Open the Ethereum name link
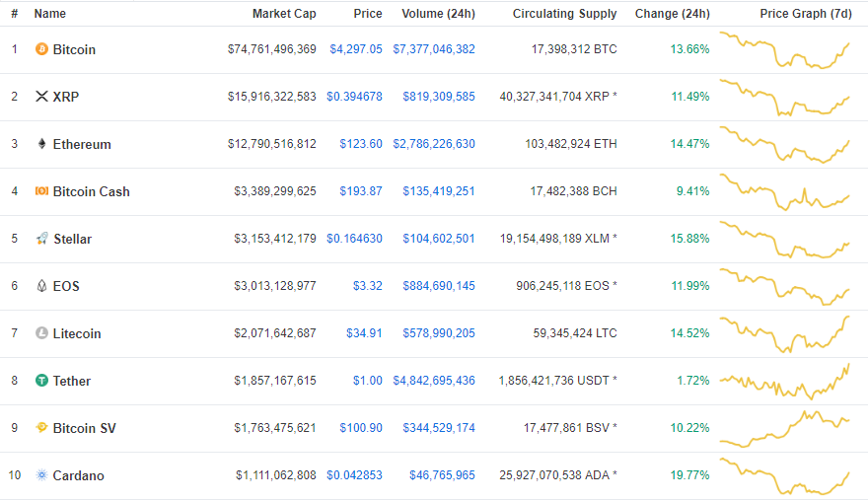Screen dimensions: 868x501 click(82, 145)
